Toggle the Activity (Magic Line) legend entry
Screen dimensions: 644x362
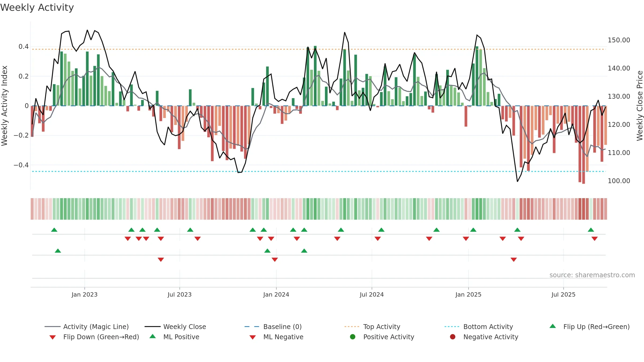click(x=87, y=327)
